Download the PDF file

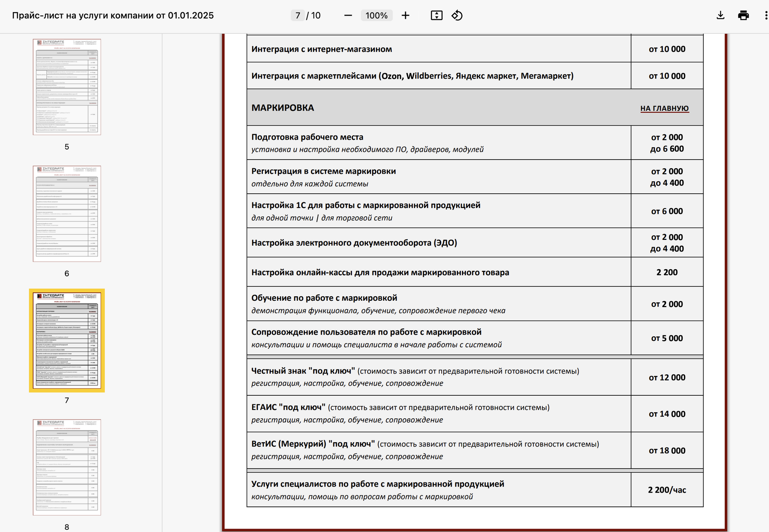point(720,15)
